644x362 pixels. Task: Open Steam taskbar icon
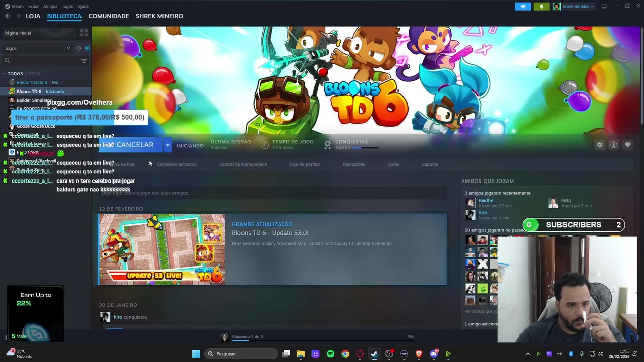[374, 354]
